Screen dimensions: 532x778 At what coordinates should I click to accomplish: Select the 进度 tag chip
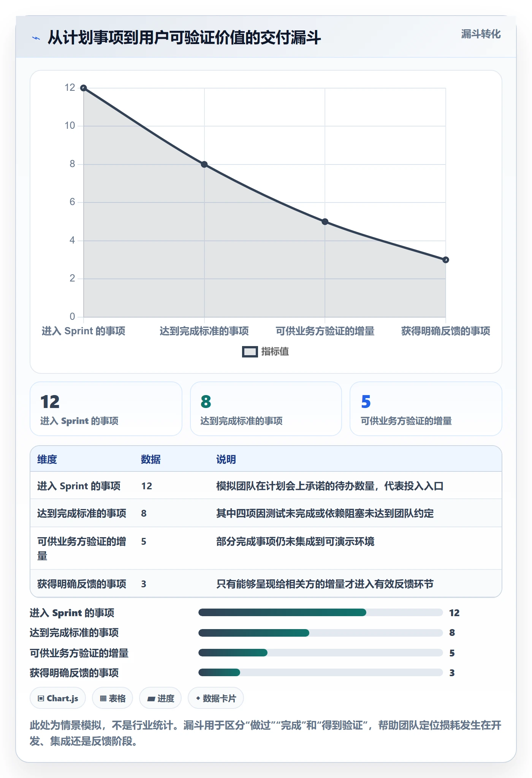pos(160,698)
